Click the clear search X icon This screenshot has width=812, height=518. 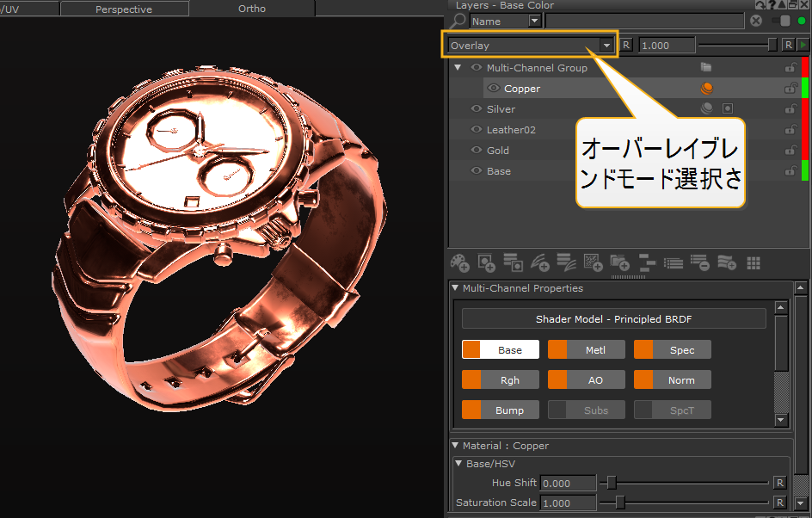coord(756,22)
